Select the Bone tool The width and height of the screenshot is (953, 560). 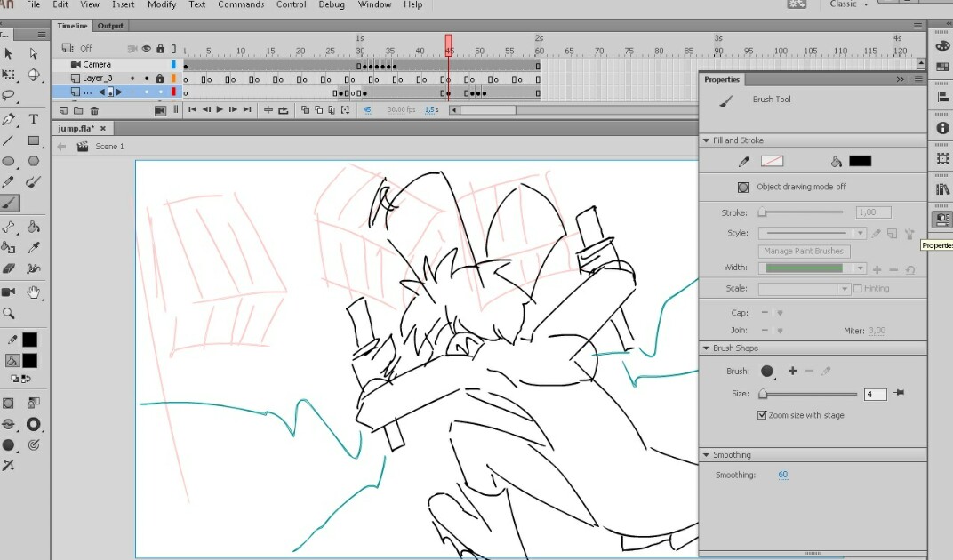[x=9, y=228]
